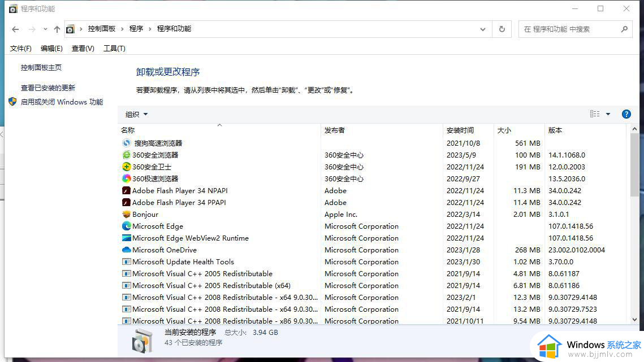Open the help question mark button

tap(626, 114)
